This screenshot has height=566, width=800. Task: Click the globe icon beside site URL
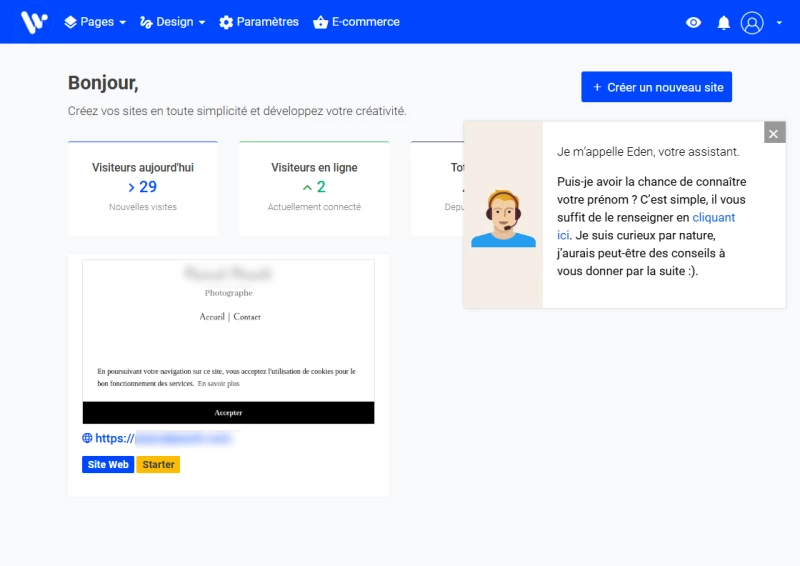(87, 438)
